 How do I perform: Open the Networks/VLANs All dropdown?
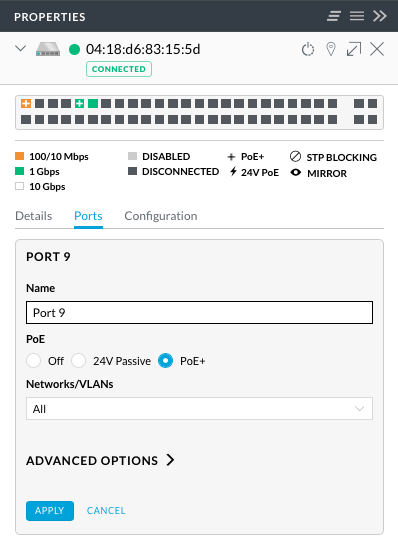click(199, 409)
